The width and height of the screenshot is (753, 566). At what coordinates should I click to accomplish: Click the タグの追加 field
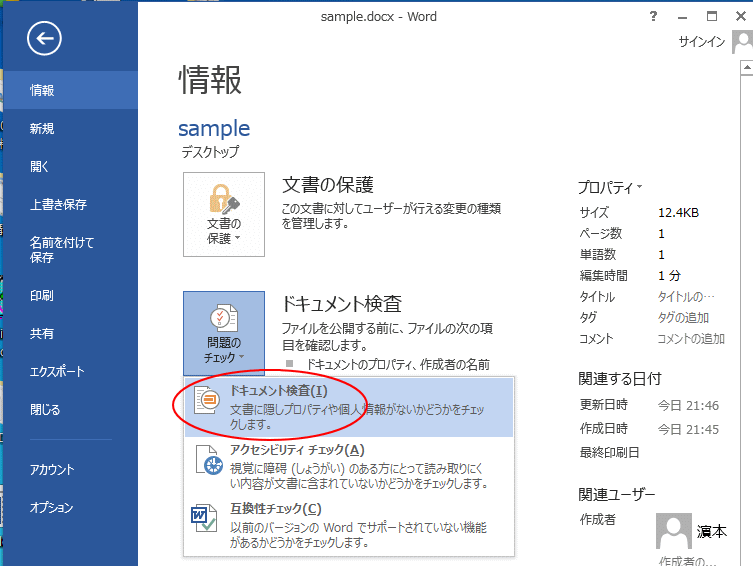683,317
